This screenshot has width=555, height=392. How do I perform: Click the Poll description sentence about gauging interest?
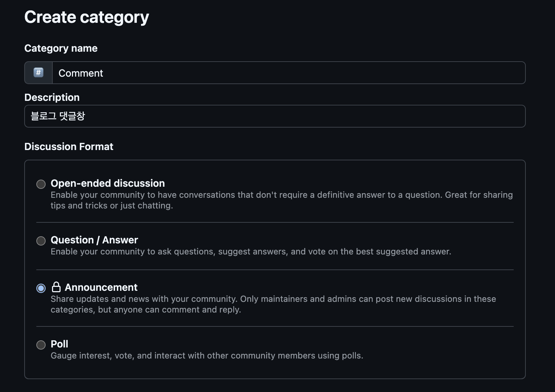pos(207,355)
